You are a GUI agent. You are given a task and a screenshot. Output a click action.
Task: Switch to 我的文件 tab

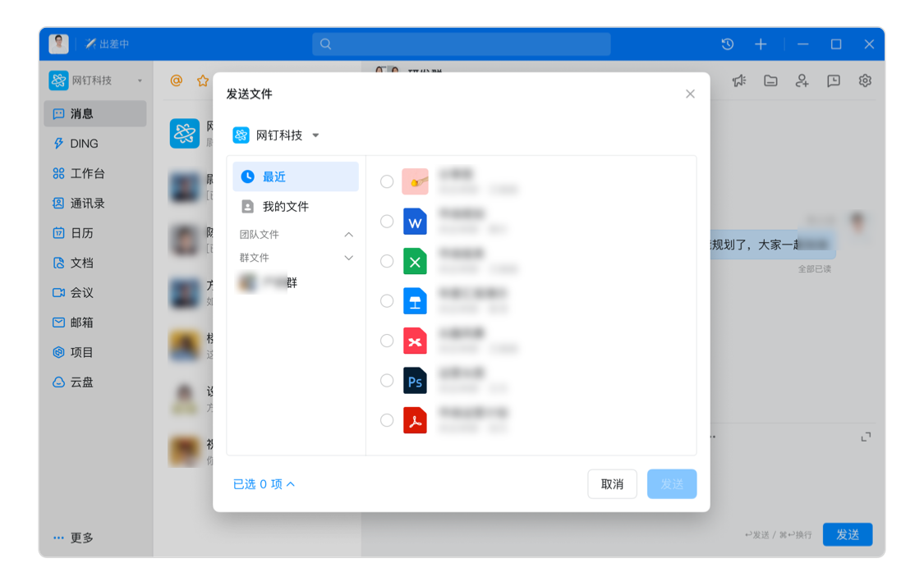(285, 207)
